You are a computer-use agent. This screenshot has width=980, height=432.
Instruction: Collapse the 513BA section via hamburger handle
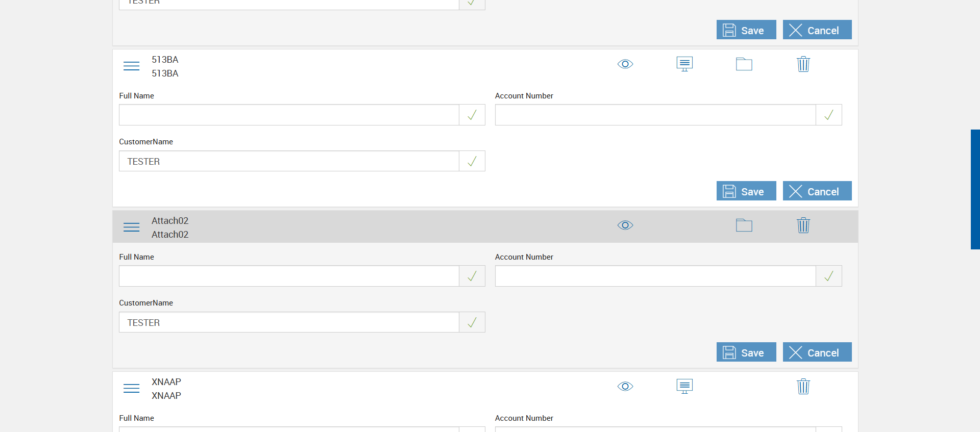point(131,66)
